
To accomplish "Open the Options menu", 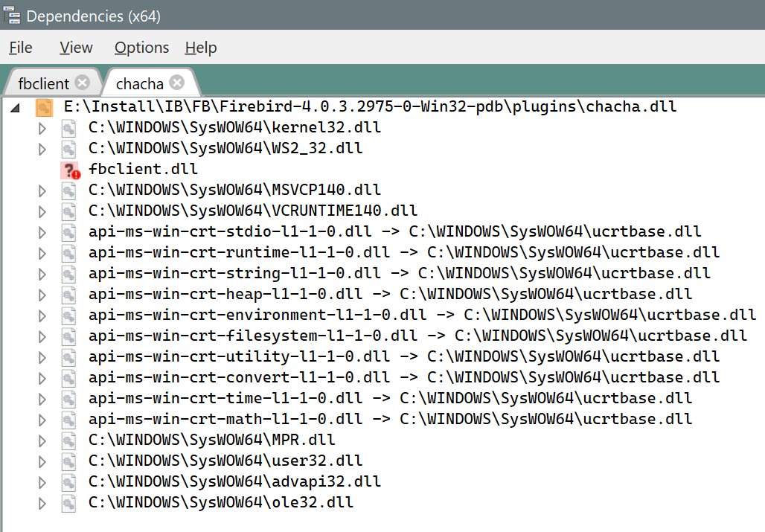I will click(x=141, y=48).
